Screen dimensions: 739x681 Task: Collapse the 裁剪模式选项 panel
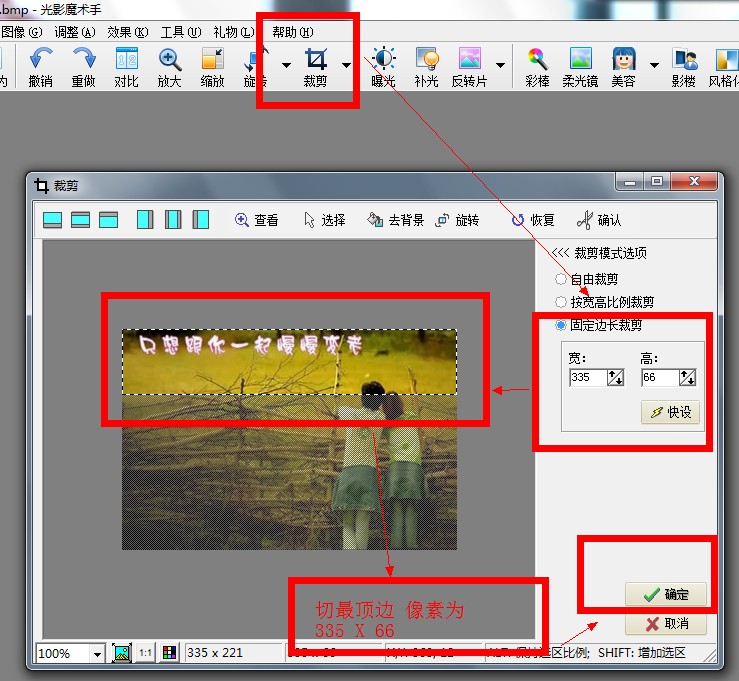click(561, 253)
